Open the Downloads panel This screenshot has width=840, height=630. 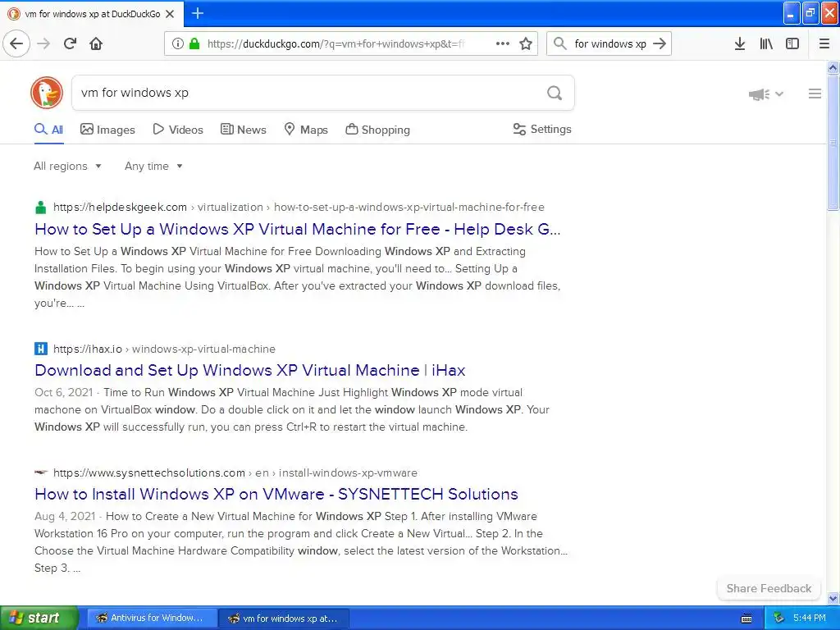(x=740, y=43)
